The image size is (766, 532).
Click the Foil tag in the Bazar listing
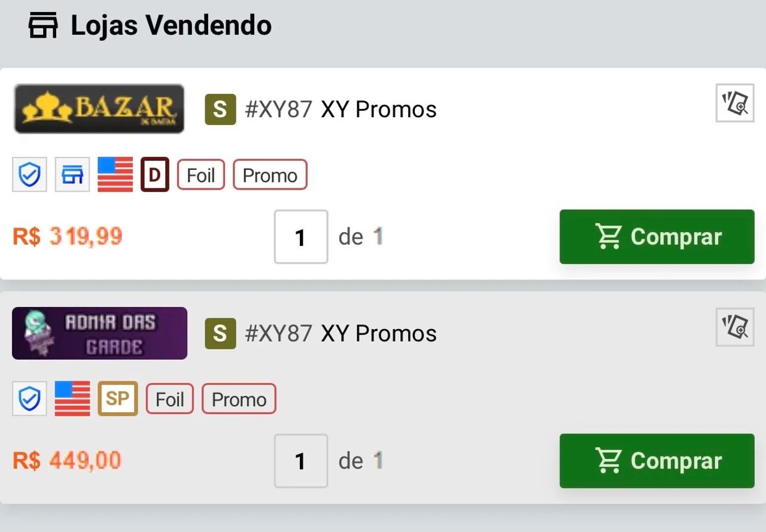pyautogui.click(x=200, y=175)
